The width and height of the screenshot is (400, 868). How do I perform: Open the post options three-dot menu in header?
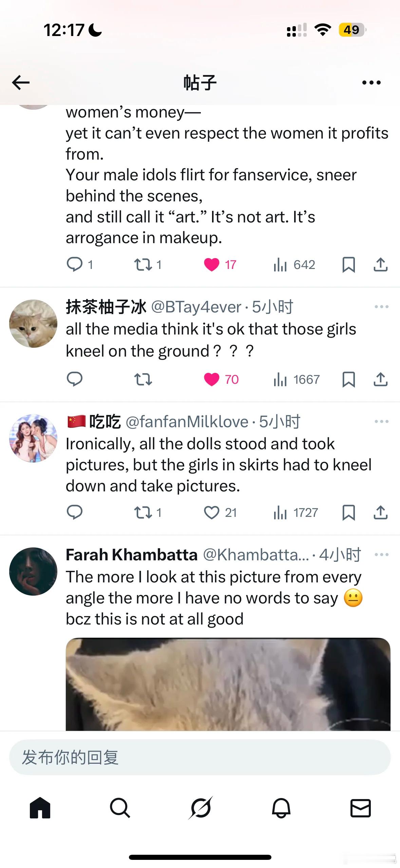371,83
